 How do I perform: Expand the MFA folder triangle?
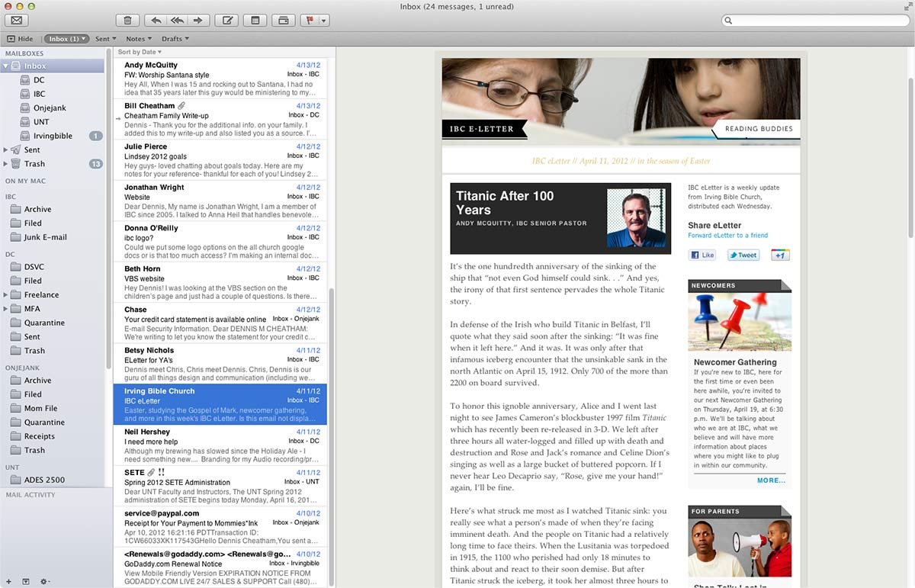5,309
